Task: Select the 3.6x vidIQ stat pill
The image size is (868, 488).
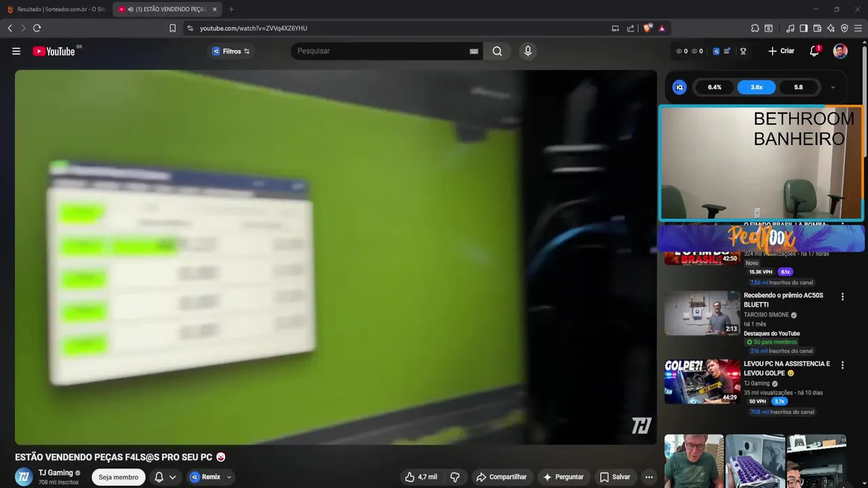Action: (757, 87)
